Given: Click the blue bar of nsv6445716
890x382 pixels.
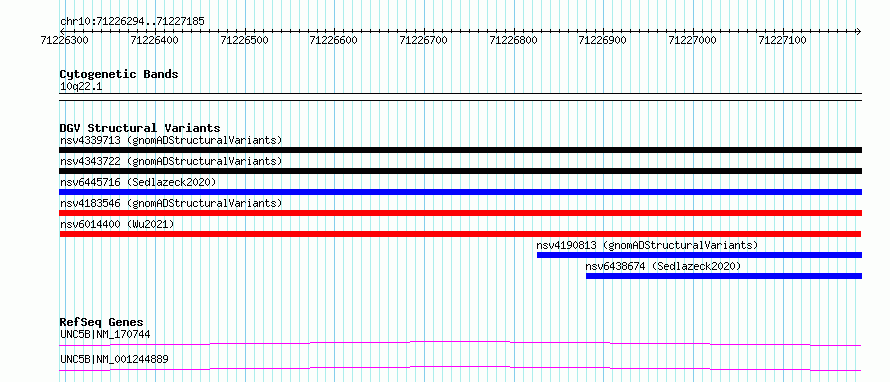Looking at the screenshot, I should 460,192.
